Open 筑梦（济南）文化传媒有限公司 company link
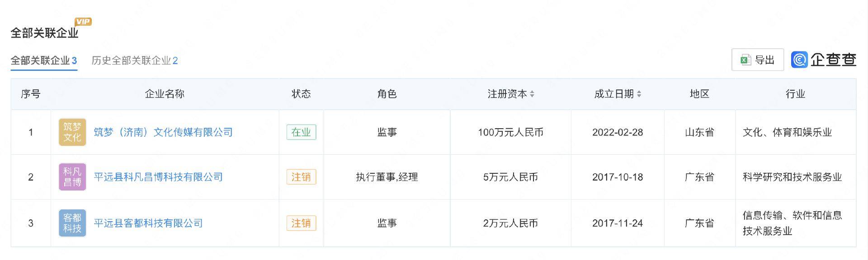Image resolution: width=868 pixels, height=260 pixels. 163,132
